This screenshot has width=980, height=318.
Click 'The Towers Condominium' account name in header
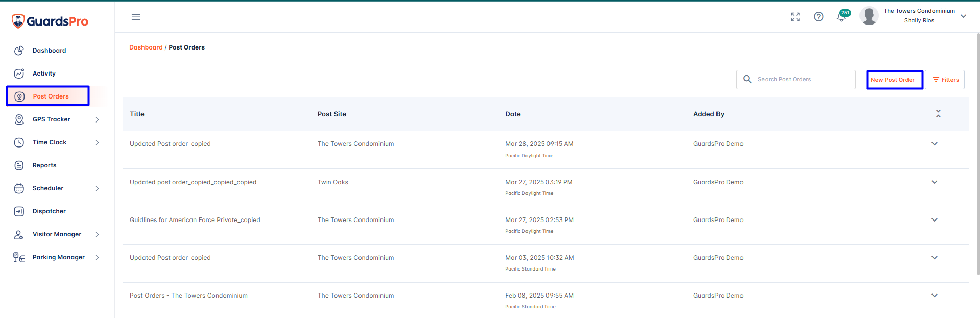coord(919,11)
